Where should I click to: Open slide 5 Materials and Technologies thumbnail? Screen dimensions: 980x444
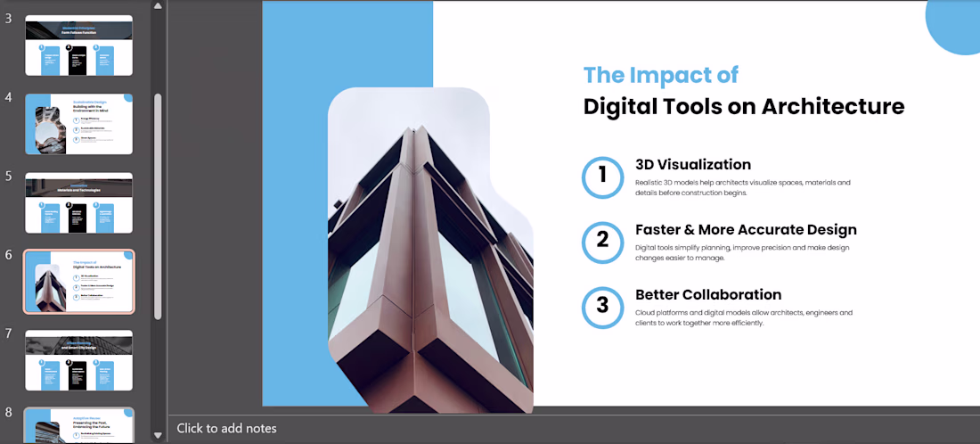[x=78, y=203]
